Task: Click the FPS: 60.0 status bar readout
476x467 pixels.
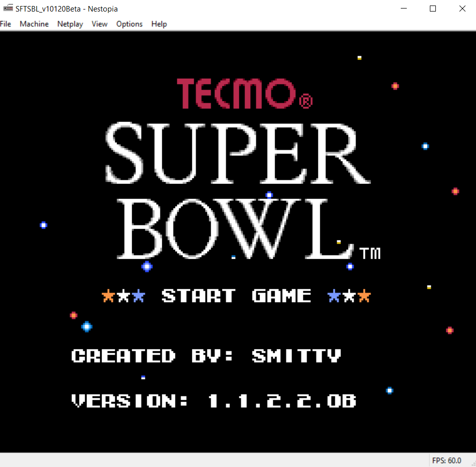Action: coord(446,460)
